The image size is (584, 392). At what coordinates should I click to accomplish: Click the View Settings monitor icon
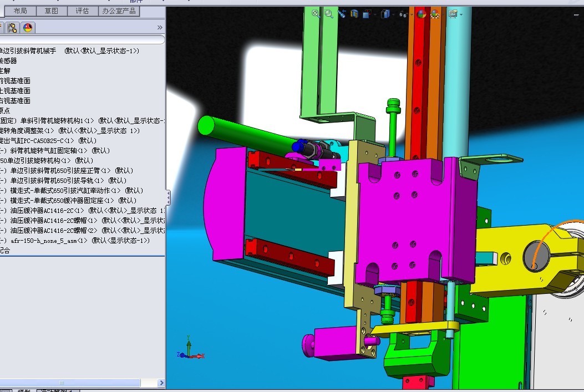click(x=453, y=14)
